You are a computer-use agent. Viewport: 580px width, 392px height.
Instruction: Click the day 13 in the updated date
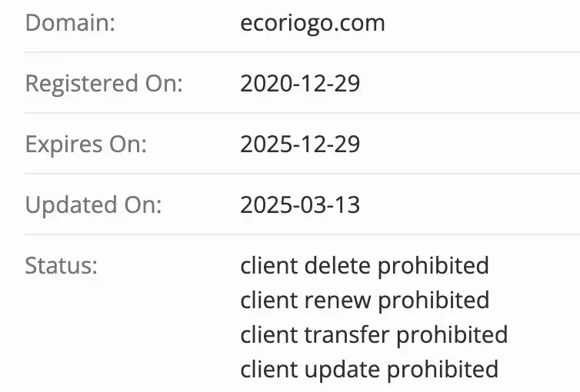click(347, 204)
